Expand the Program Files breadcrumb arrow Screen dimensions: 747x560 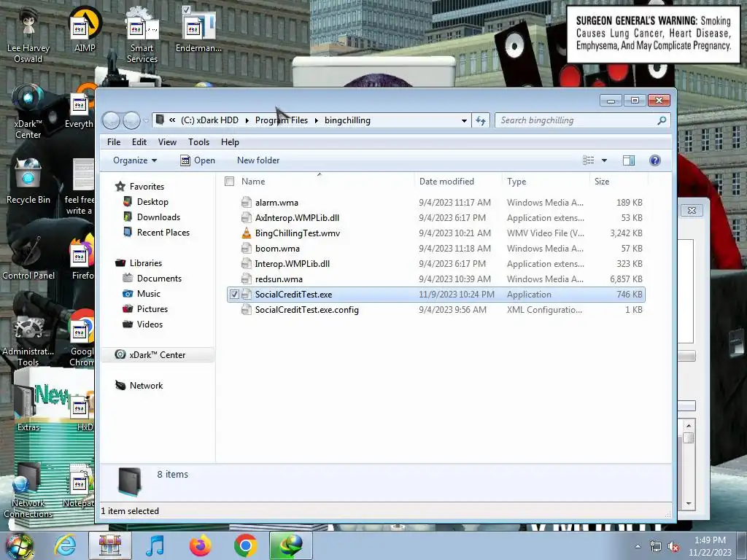pyautogui.click(x=316, y=120)
